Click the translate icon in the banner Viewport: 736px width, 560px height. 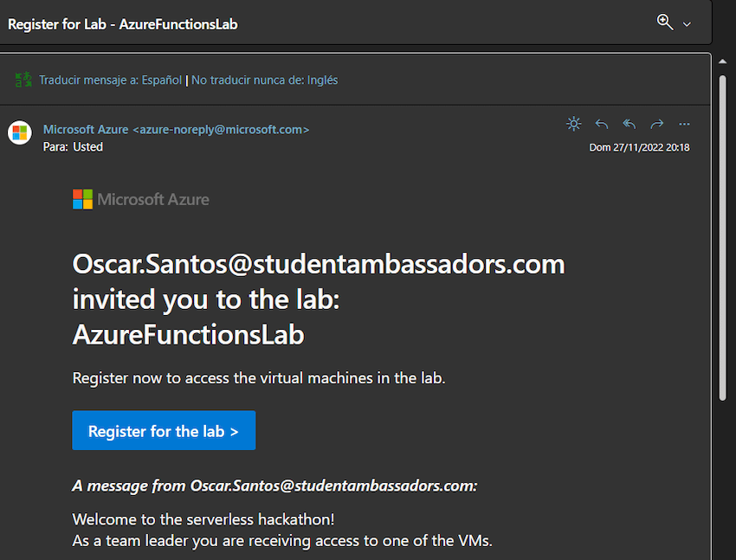[x=23, y=79]
